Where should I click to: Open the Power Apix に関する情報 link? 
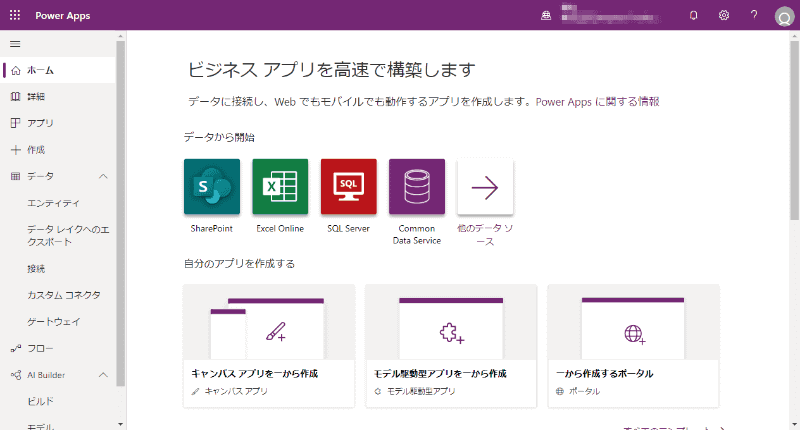click(597, 102)
